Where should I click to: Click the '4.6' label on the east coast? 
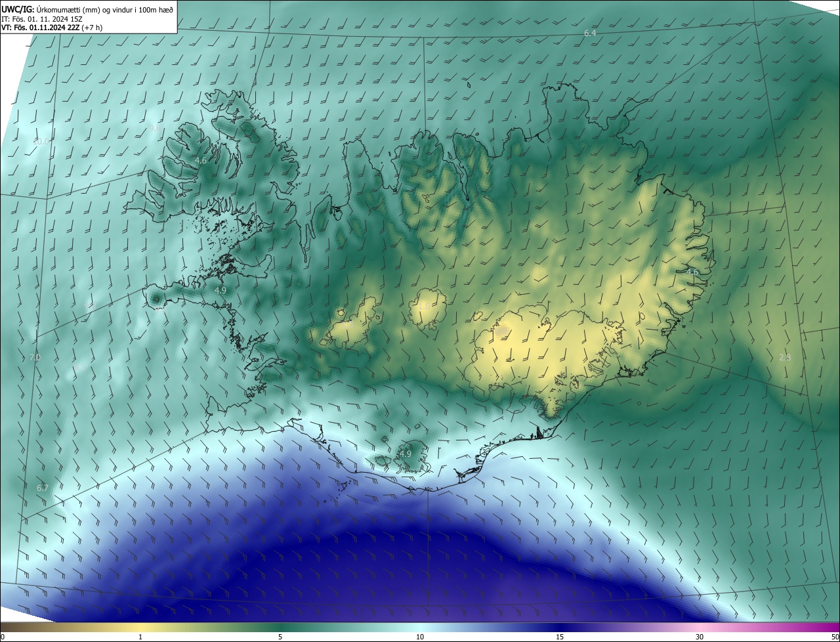(x=692, y=272)
